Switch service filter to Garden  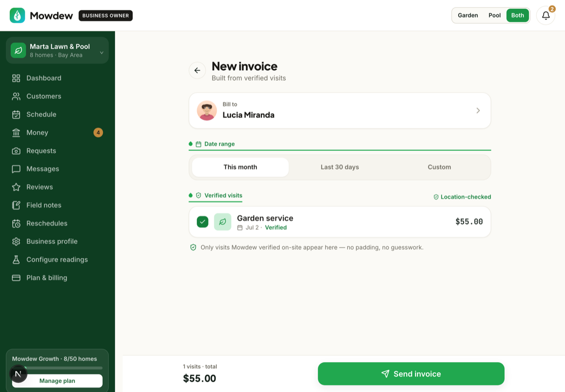(x=468, y=15)
